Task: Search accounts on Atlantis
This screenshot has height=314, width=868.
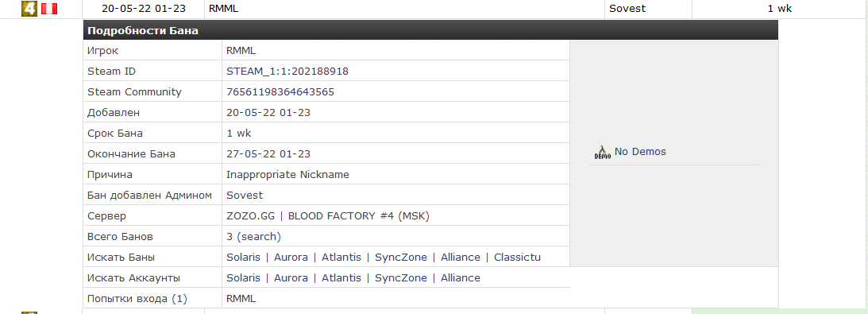Action: coord(341,277)
